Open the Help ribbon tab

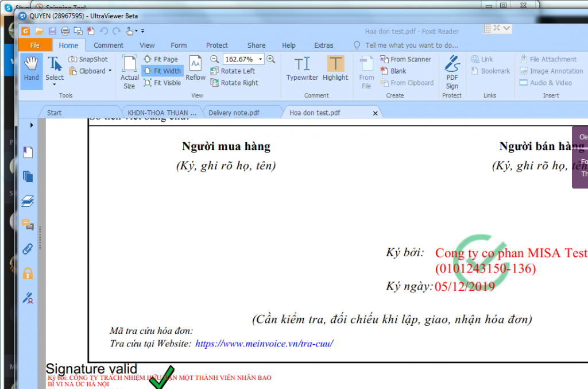tap(289, 45)
